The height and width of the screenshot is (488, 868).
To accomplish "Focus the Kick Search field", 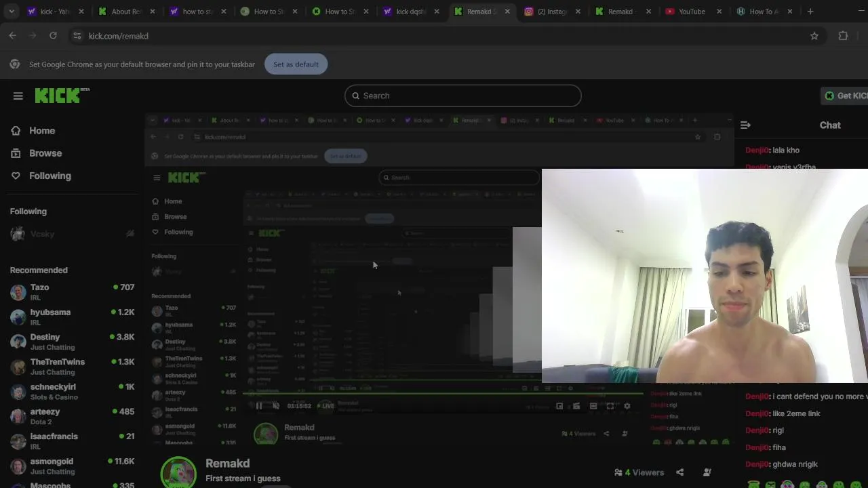I will click(x=462, y=96).
